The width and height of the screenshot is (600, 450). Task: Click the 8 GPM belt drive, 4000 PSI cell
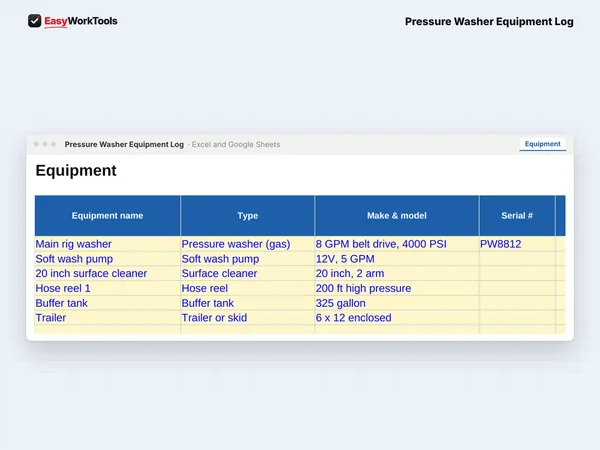point(396,244)
